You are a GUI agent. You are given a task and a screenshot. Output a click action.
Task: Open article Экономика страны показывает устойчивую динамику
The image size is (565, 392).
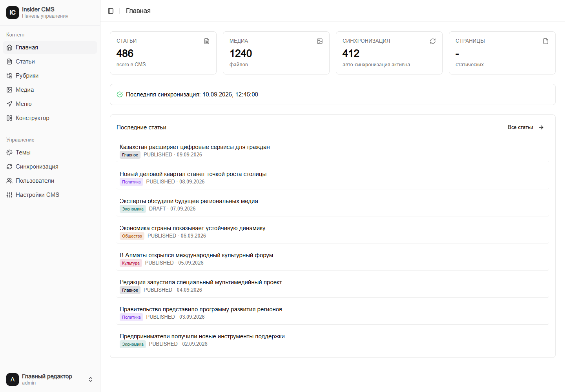click(192, 228)
